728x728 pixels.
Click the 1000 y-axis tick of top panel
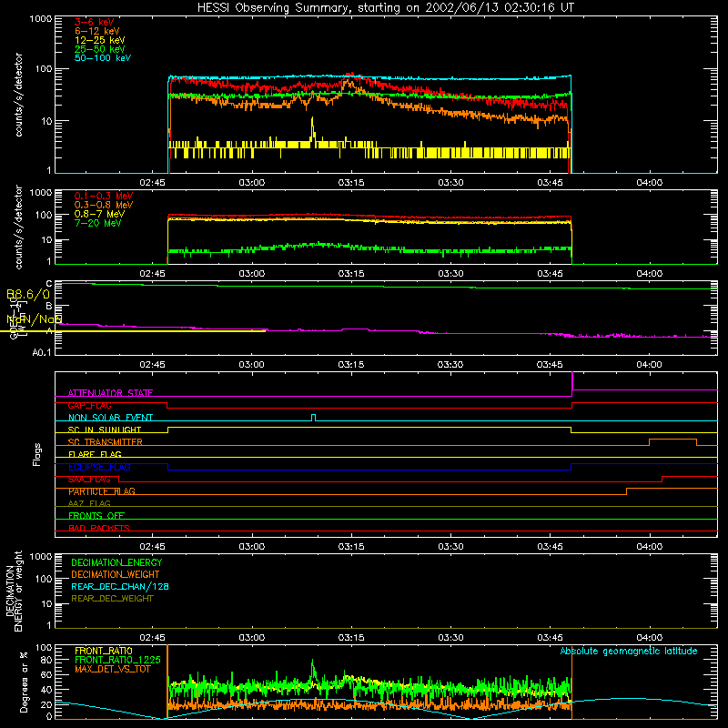(x=40, y=19)
